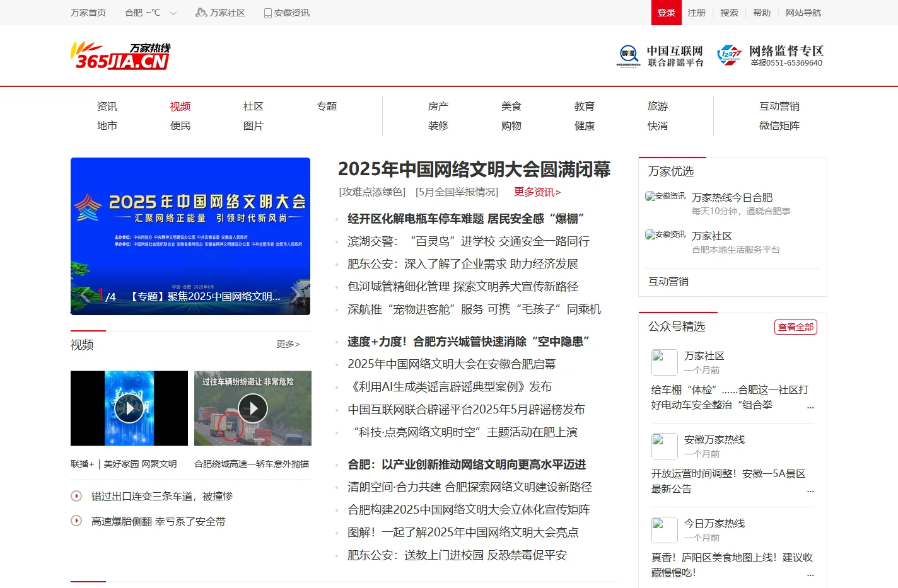Open the [攻难点添绿色] sub-link
This screenshot has width=898, height=588.
point(372,192)
